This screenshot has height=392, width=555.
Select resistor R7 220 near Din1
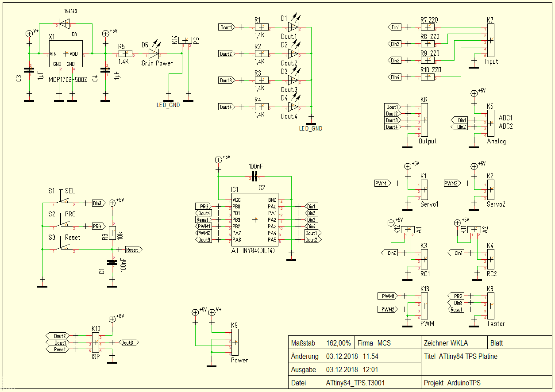click(428, 27)
